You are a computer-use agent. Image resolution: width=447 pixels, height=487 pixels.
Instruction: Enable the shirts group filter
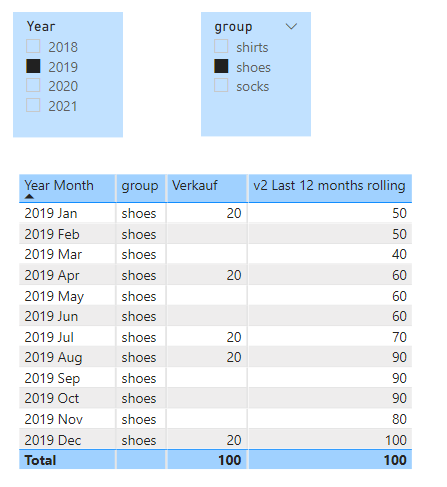(x=221, y=46)
